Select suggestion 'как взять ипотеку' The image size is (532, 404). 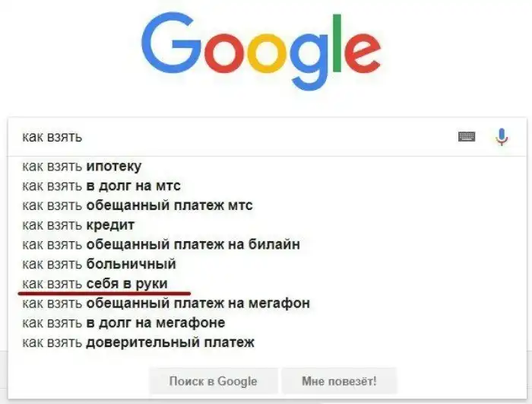click(x=82, y=166)
